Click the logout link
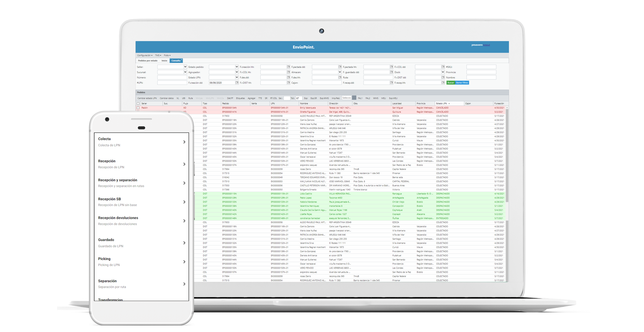Image resolution: width=644 pixels, height=332 pixels. pos(486,45)
